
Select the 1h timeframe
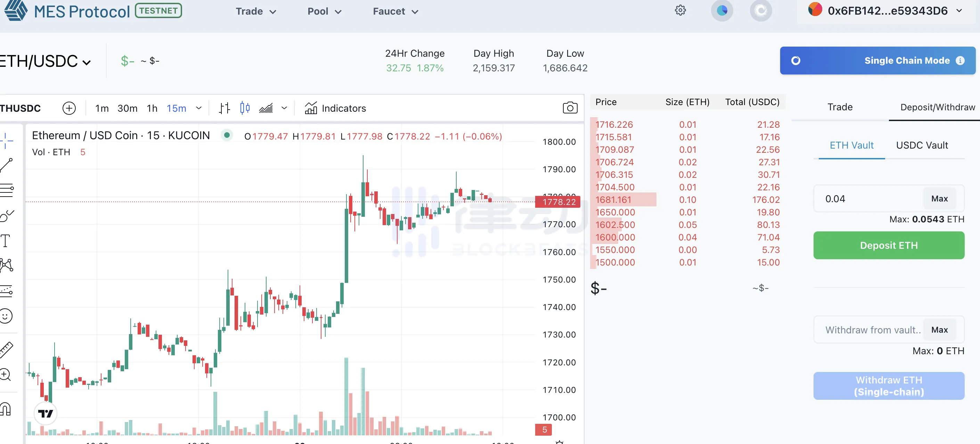tap(152, 109)
